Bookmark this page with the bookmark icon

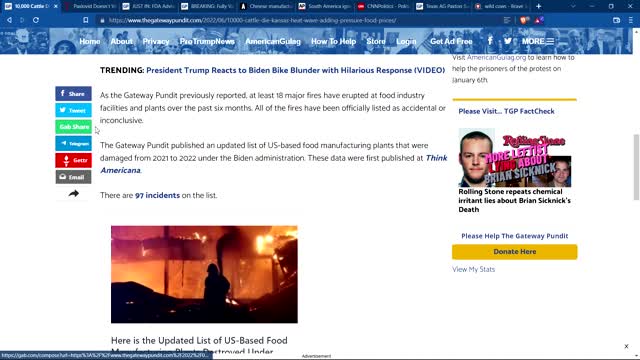85,20
